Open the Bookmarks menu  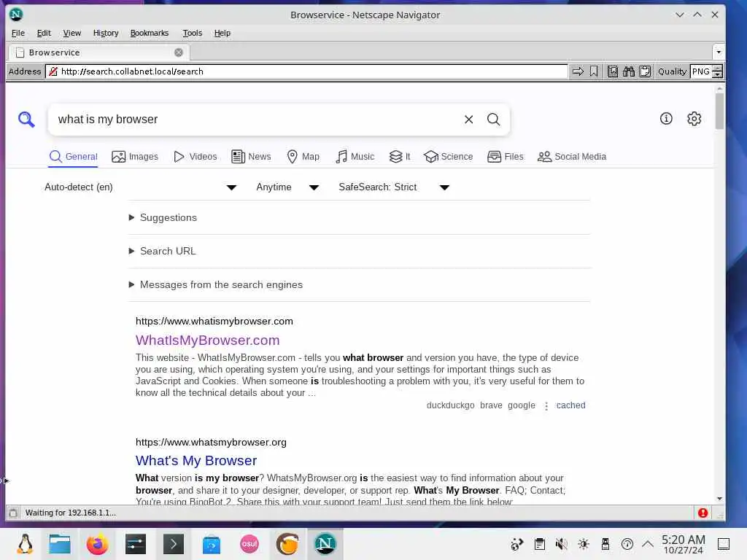click(150, 33)
